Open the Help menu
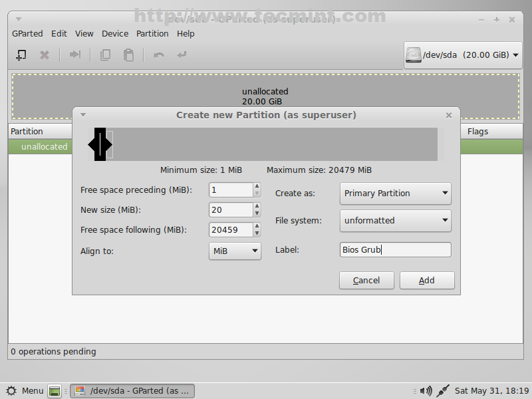Image resolution: width=532 pixels, height=399 pixels. coord(186,34)
